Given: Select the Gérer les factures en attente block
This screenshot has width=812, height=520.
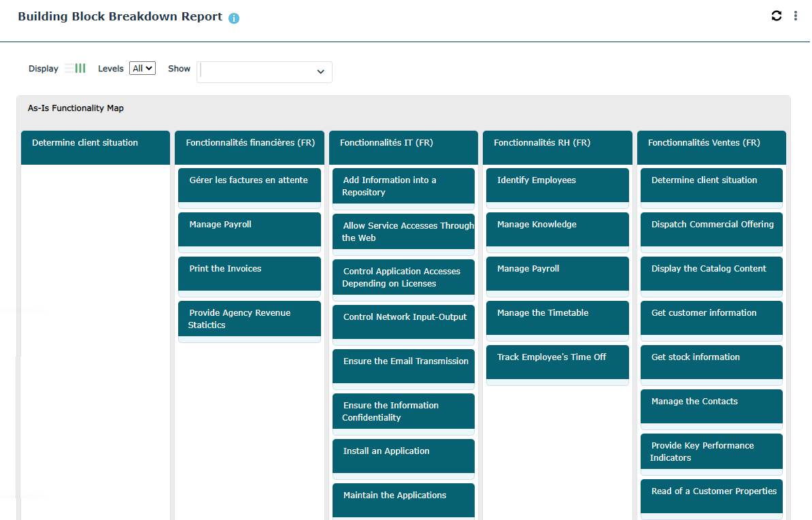Looking at the screenshot, I should pos(249,180).
